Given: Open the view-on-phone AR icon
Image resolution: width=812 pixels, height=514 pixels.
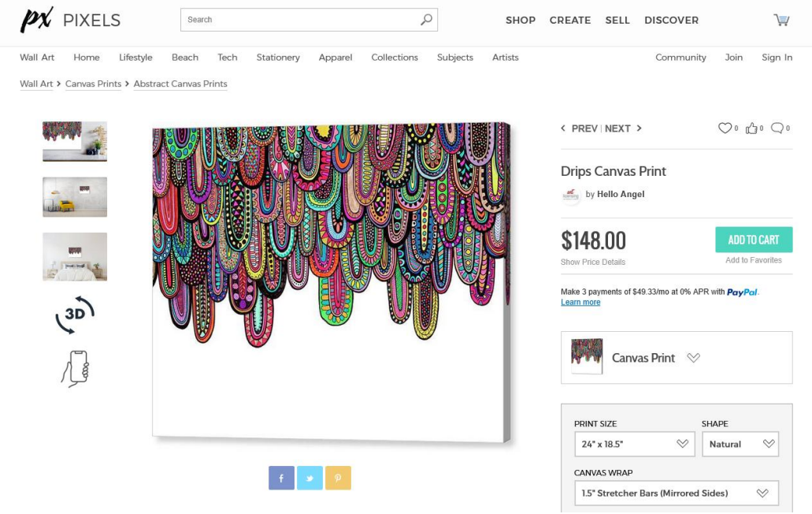Looking at the screenshot, I should (76, 368).
